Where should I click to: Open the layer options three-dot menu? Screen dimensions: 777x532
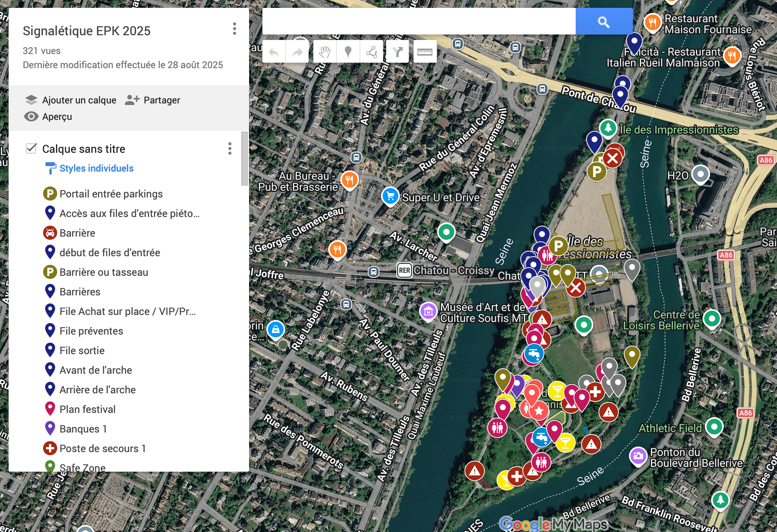(230, 148)
